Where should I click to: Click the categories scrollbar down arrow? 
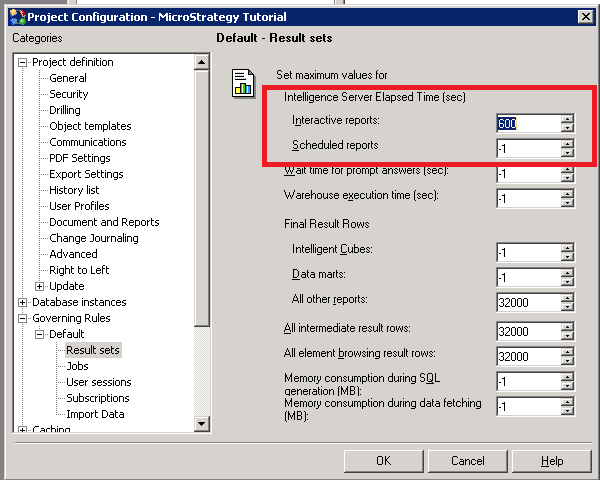point(202,423)
